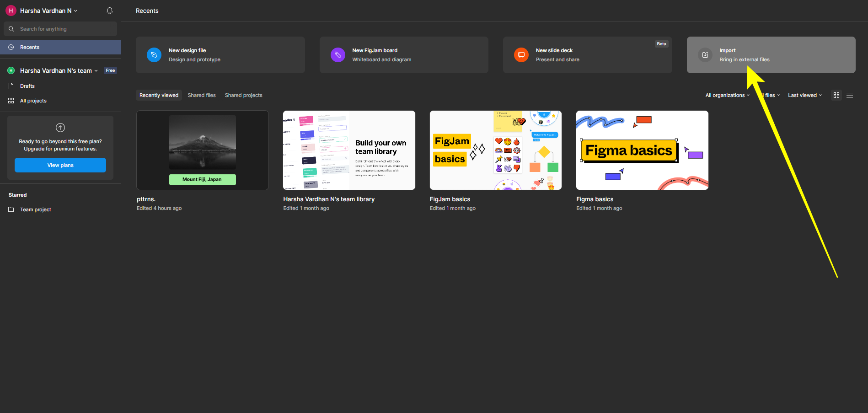The width and height of the screenshot is (868, 413).
Task: Click the search magnifier icon
Action: click(x=11, y=29)
